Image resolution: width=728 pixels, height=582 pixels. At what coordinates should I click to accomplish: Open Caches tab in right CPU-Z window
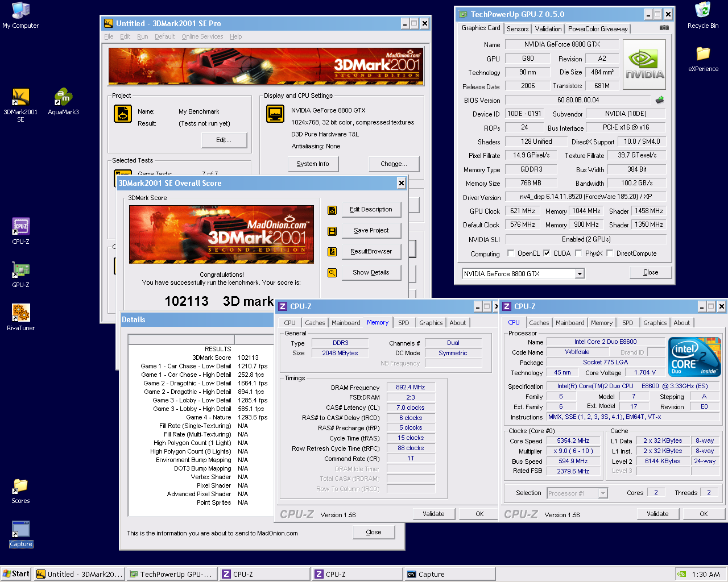point(539,323)
